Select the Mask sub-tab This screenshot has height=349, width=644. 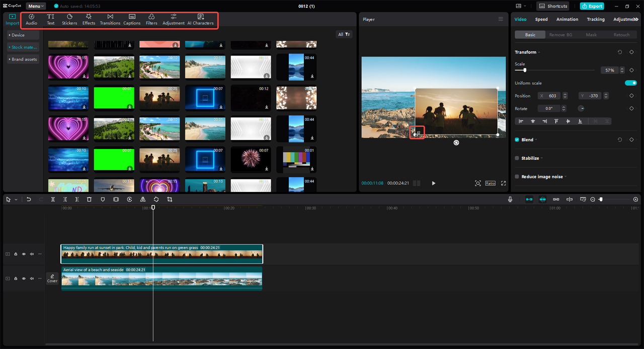pos(591,35)
